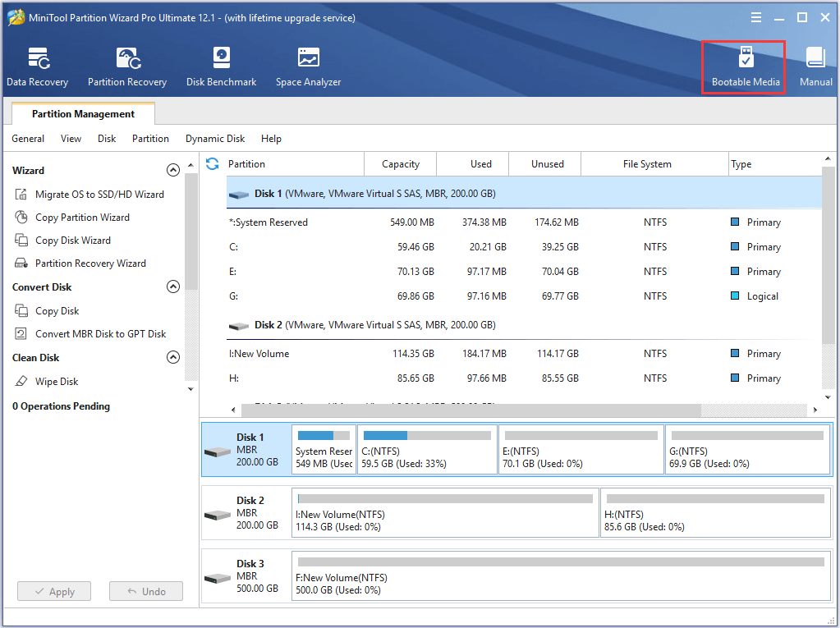Open the Help menu

tap(271, 139)
